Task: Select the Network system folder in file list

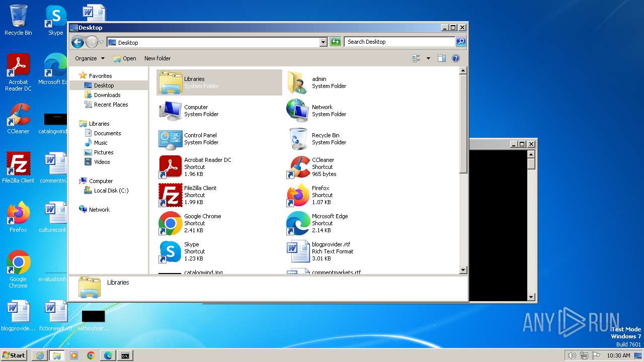Action: point(347,111)
